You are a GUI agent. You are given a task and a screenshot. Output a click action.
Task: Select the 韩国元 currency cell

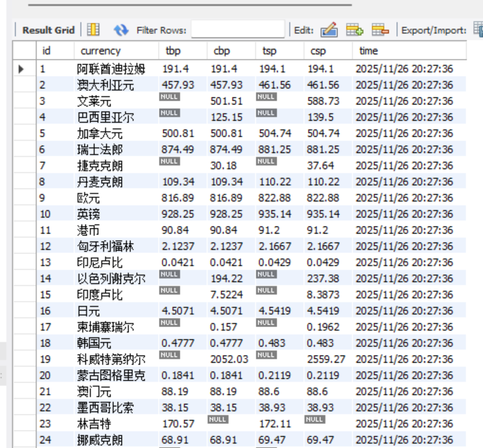pos(116,343)
